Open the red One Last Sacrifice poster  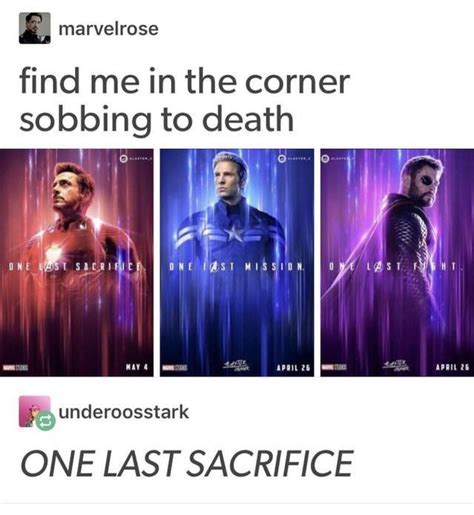(77, 263)
